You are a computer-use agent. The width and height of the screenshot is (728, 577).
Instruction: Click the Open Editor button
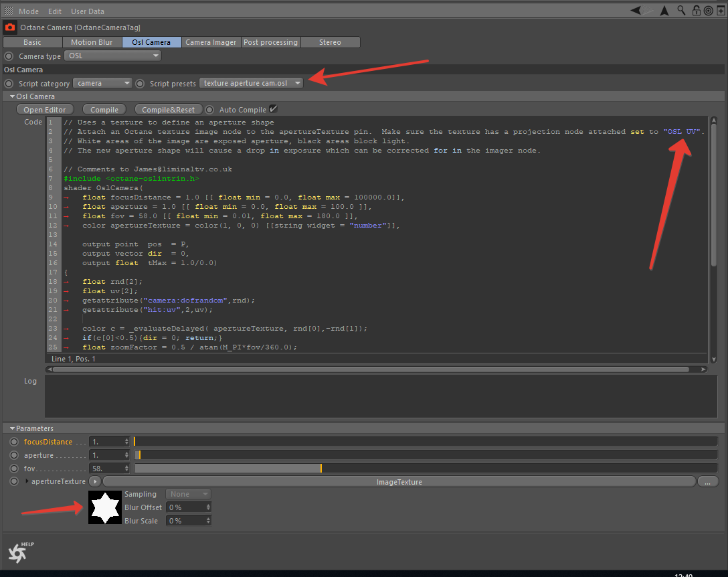45,110
